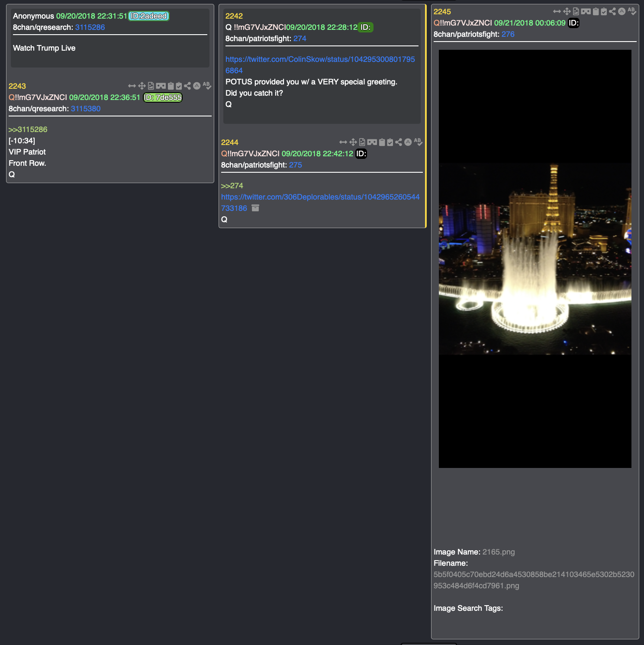Click the text '[-10:34]'
644x645 pixels.
pyautogui.click(x=22, y=141)
